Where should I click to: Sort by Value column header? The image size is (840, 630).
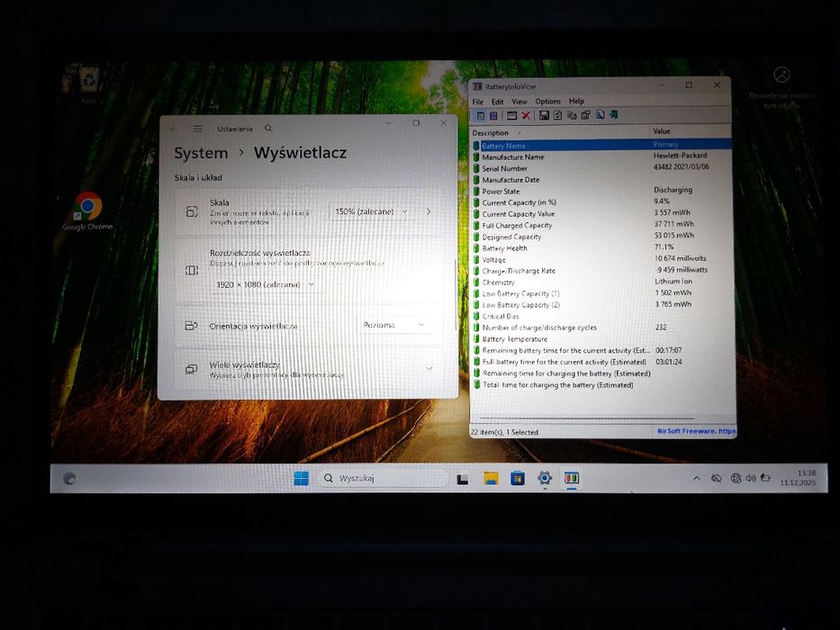(x=691, y=131)
